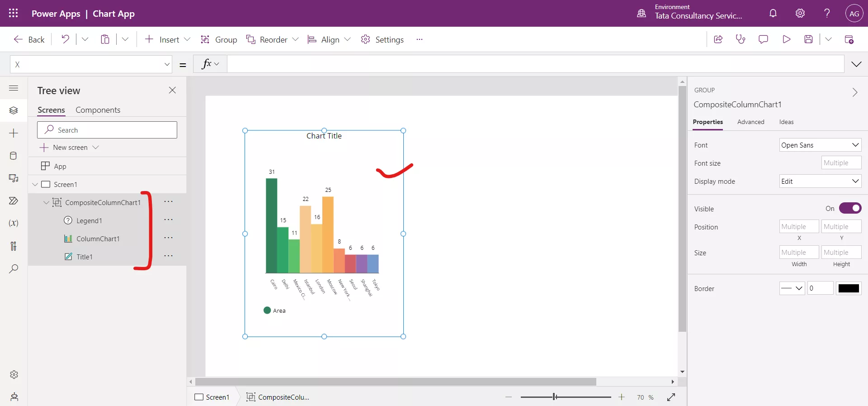
Task: Click the Border thickness field
Action: (x=821, y=288)
